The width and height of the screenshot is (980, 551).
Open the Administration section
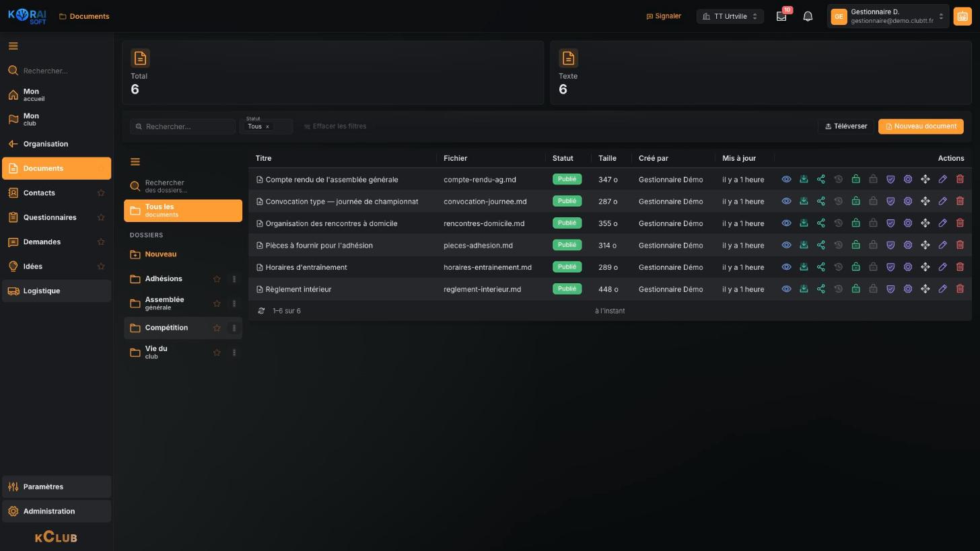57,511
